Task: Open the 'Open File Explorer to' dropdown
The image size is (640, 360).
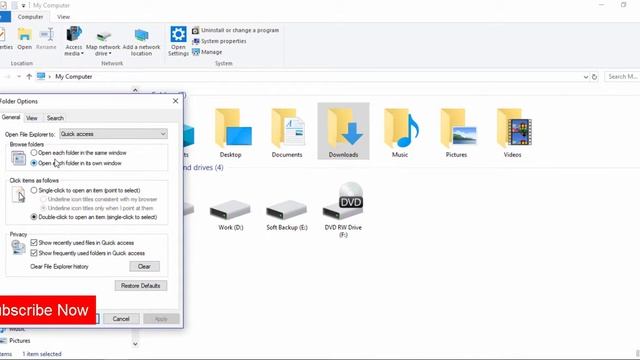Action: pos(113,134)
